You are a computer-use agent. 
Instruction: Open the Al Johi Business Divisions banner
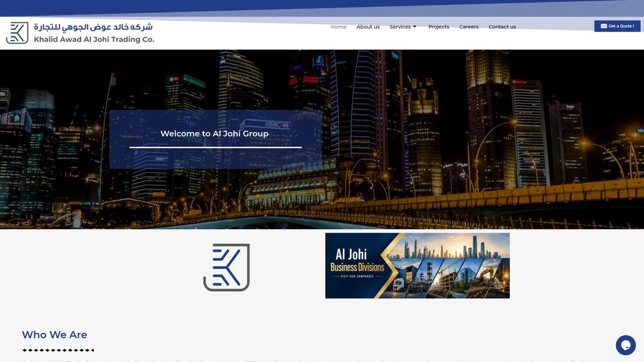pos(418,265)
